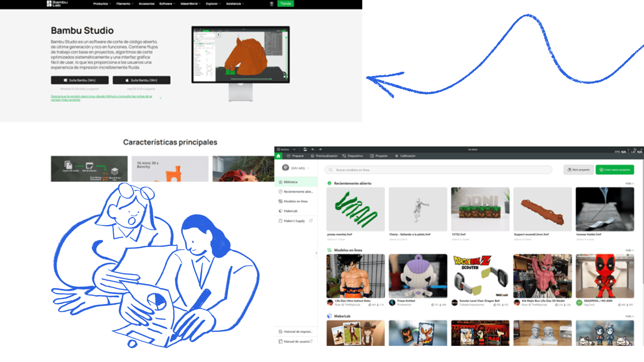Click the Crear nuevo proyecto button
Screen dimensions: 644x362
point(614,170)
